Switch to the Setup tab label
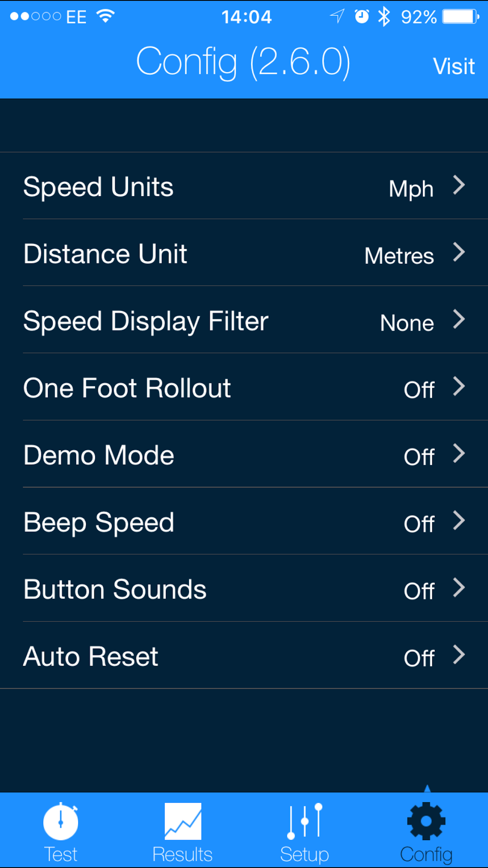 305,854
